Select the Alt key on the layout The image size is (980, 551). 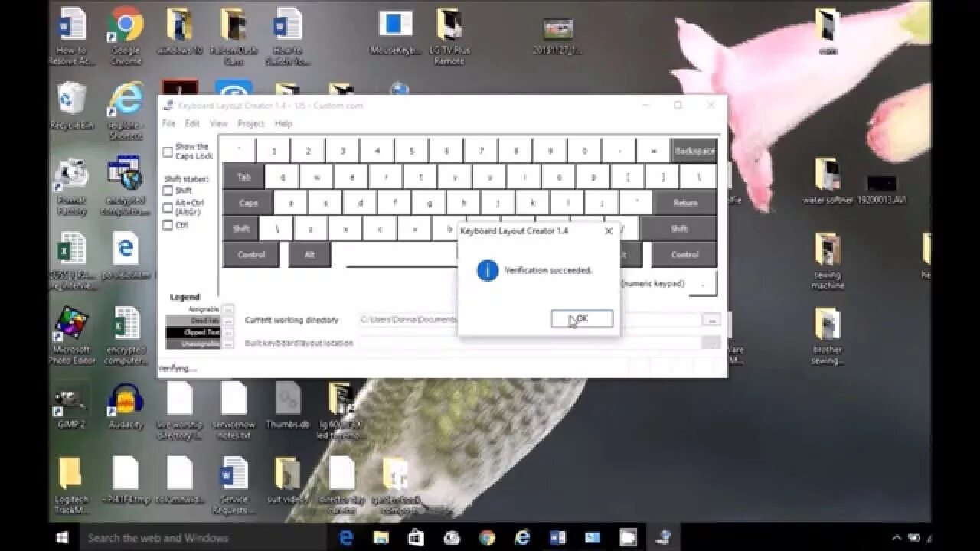coord(309,254)
